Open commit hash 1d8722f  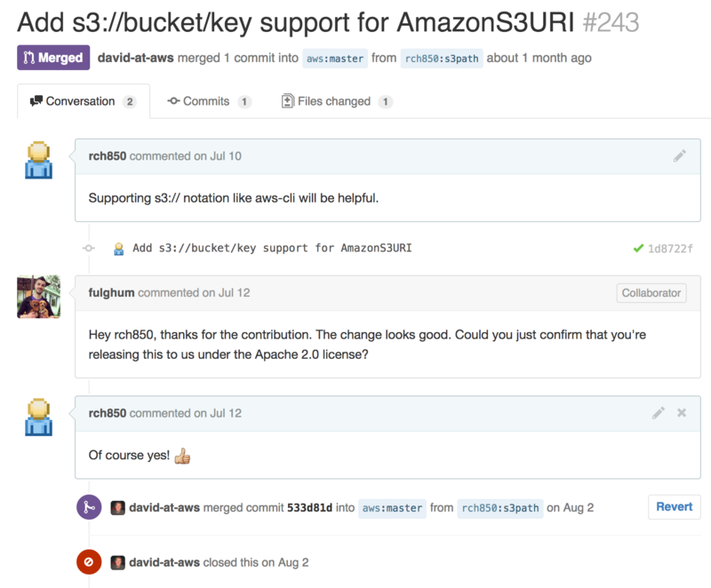(670, 249)
